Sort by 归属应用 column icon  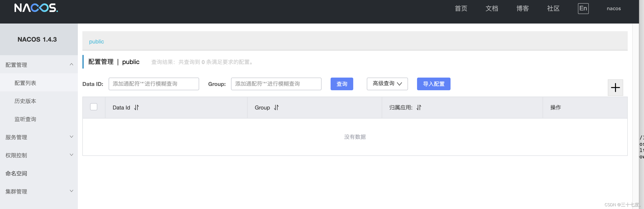[x=419, y=107]
